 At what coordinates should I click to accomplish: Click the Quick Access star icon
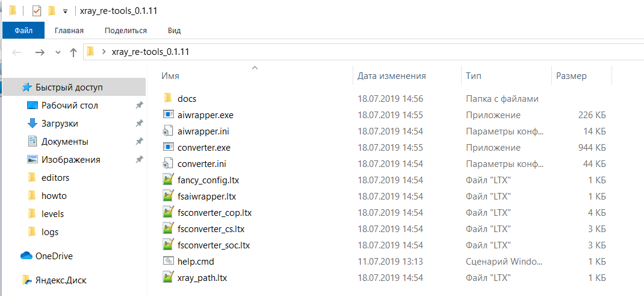tap(26, 87)
